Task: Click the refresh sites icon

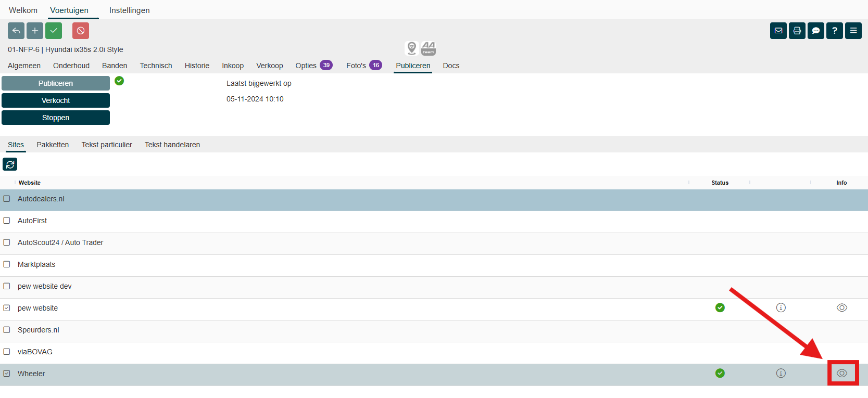Action: click(x=10, y=164)
